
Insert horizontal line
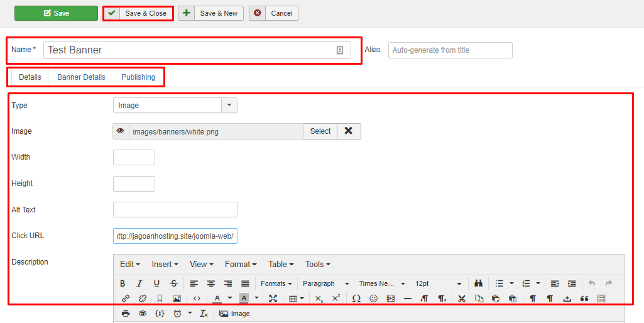pos(407,298)
